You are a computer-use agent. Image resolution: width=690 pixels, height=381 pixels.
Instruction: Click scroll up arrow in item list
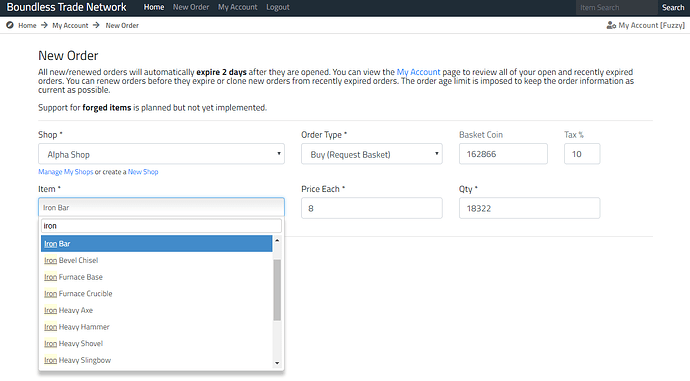[x=277, y=240]
